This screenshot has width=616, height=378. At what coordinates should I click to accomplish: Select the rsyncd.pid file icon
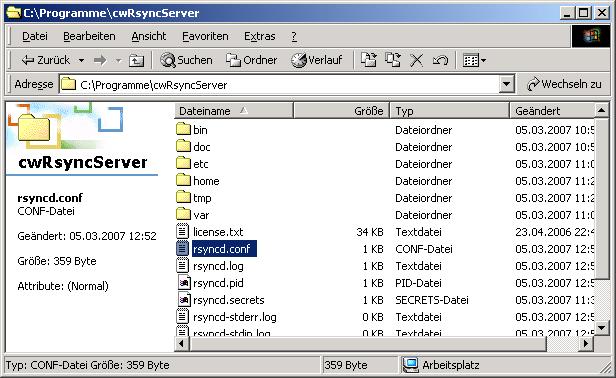184,283
